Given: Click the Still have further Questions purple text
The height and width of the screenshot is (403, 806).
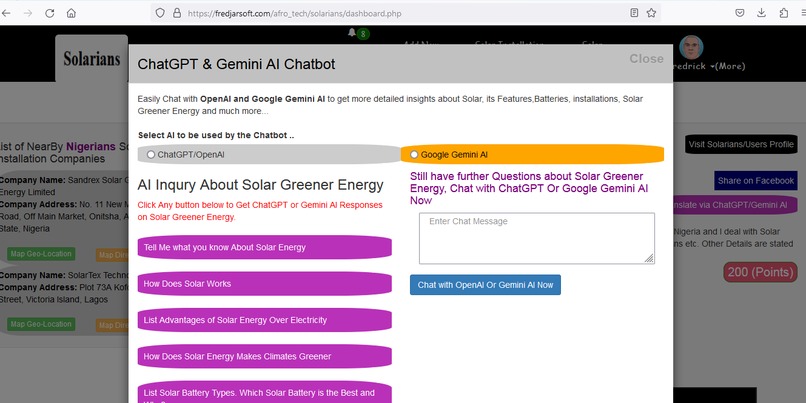Looking at the screenshot, I should pyautogui.click(x=529, y=188).
